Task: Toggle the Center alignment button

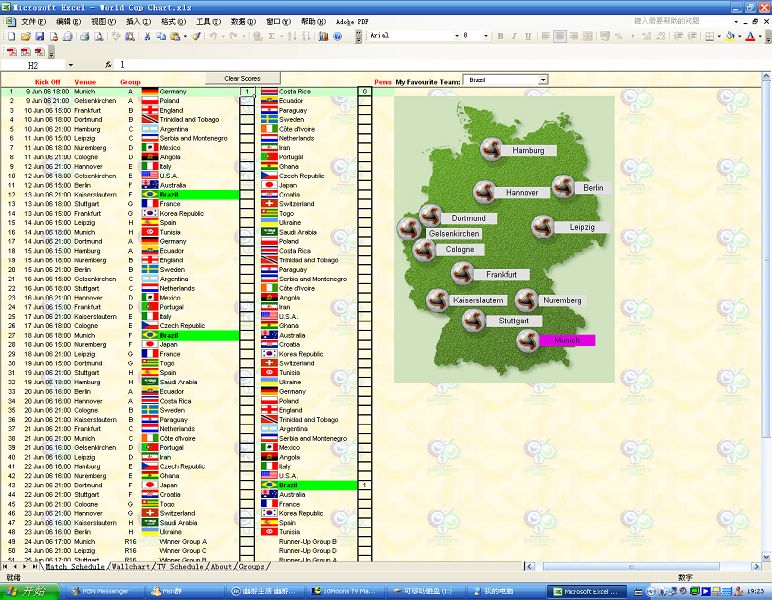Action: [560, 36]
